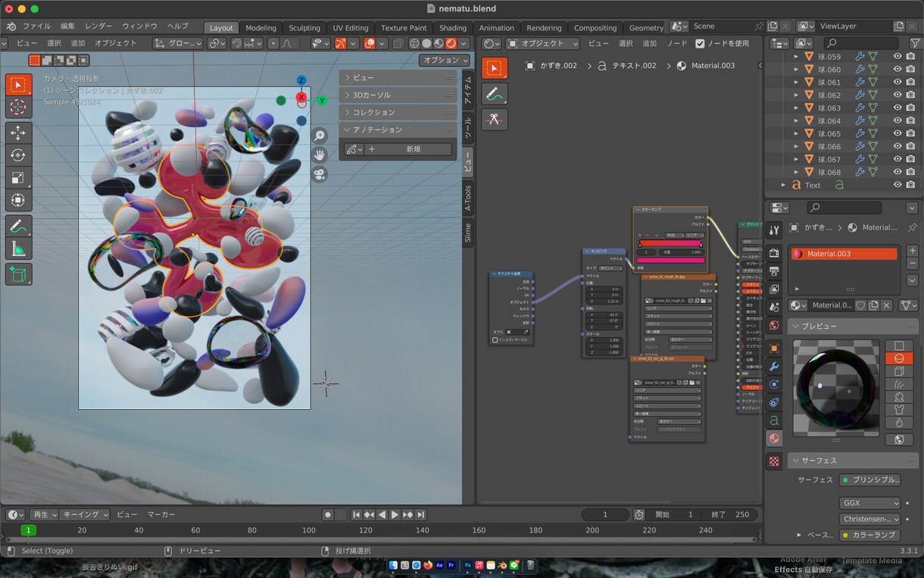This screenshot has width=924, height=578.
Task: Toggle camera view gizmo icon
Action: coord(320,174)
